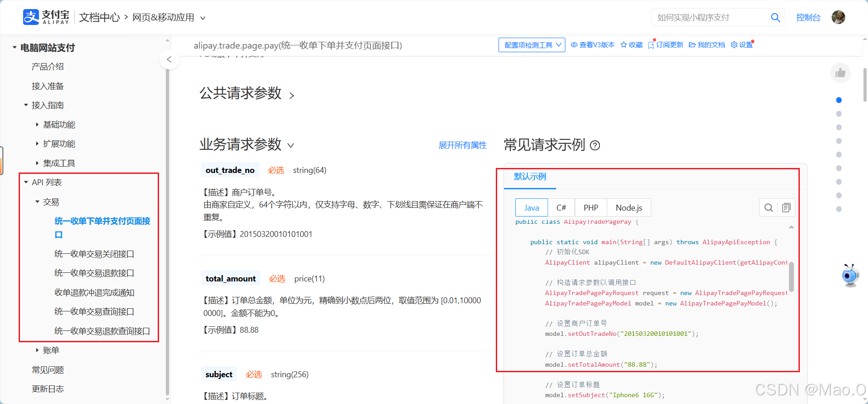Screen dimensions: 868x404
Task: Click the 查看V3版本 eye icon link
Action: click(593, 45)
